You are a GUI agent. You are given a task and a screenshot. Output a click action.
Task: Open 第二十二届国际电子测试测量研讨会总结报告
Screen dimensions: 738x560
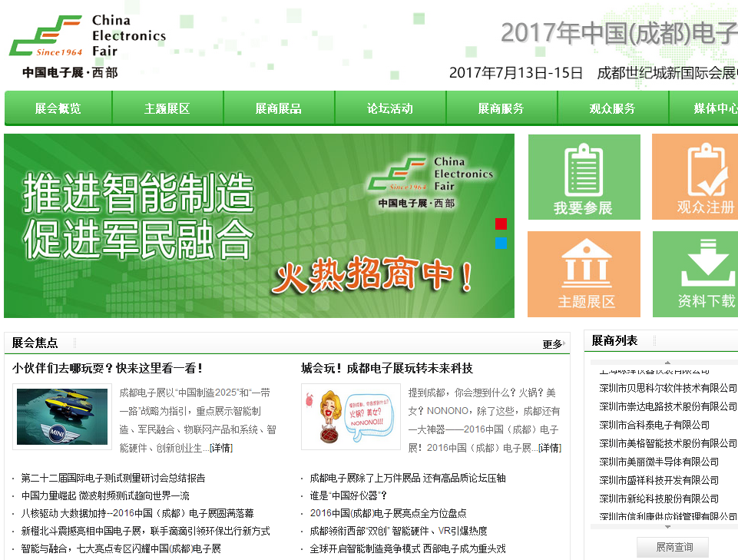pyautogui.click(x=114, y=478)
